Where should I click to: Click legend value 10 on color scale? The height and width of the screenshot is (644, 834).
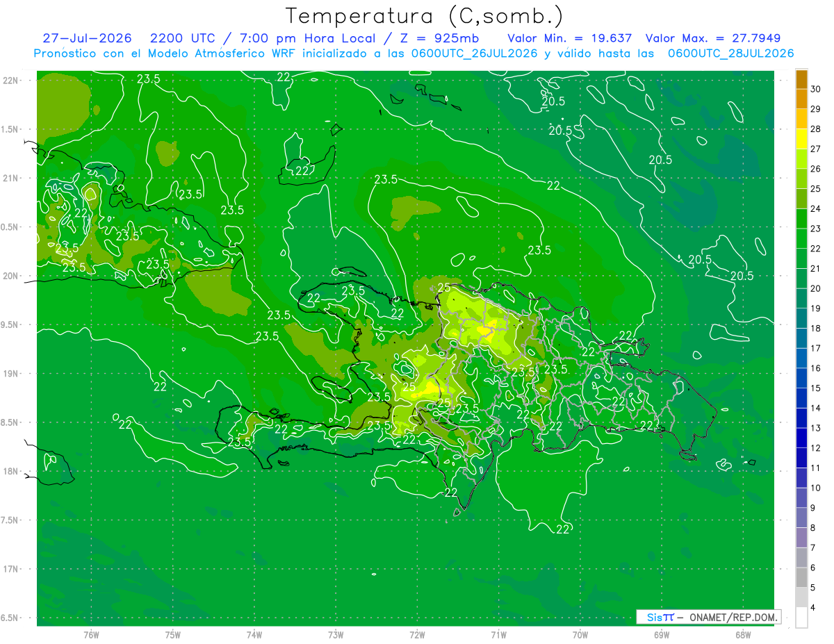click(816, 488)
